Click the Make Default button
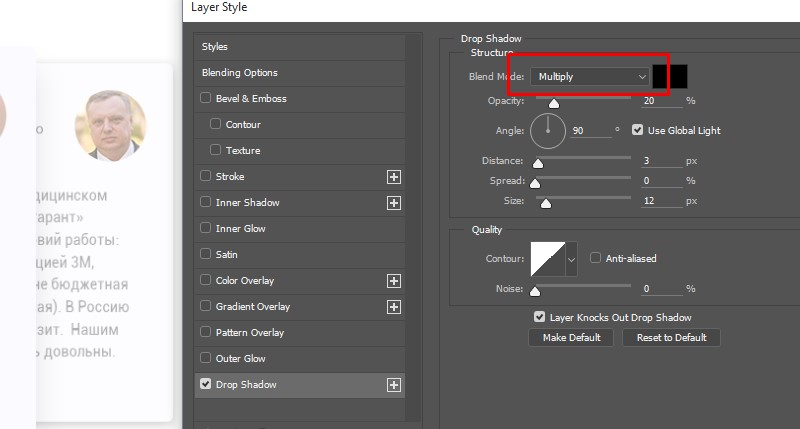 (571, 338)
